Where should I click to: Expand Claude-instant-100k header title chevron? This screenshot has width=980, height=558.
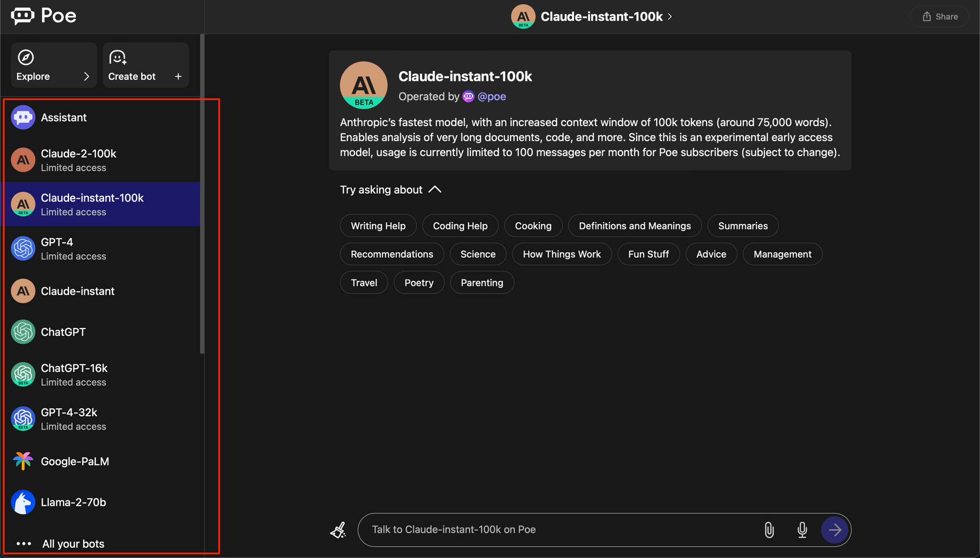[x=670, y=17]
